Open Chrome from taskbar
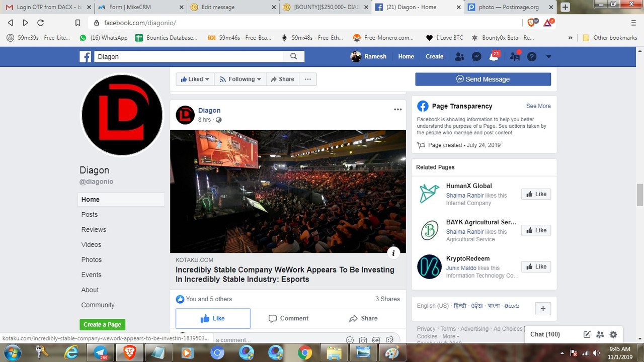Screen dimensions: 644x362 point(304,352)
